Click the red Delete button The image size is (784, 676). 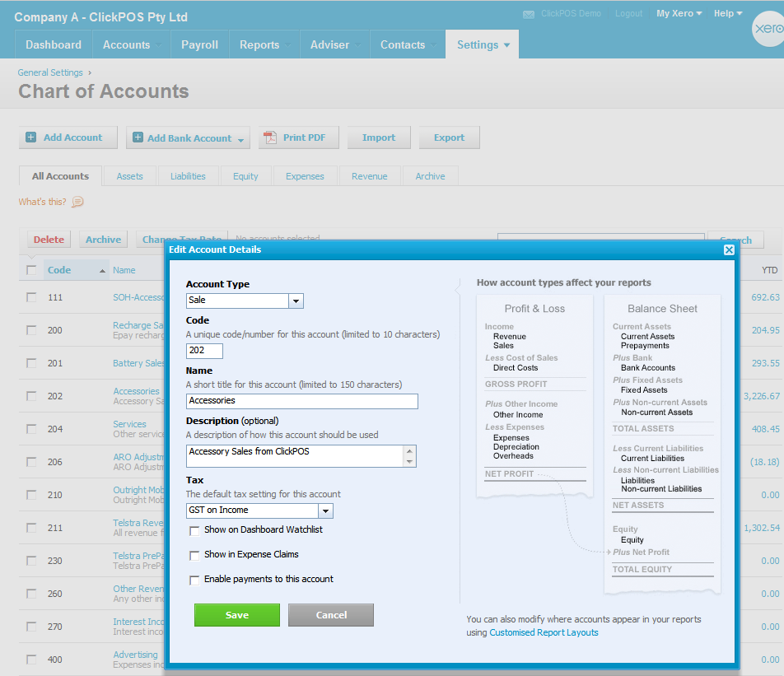coord(49,240)
